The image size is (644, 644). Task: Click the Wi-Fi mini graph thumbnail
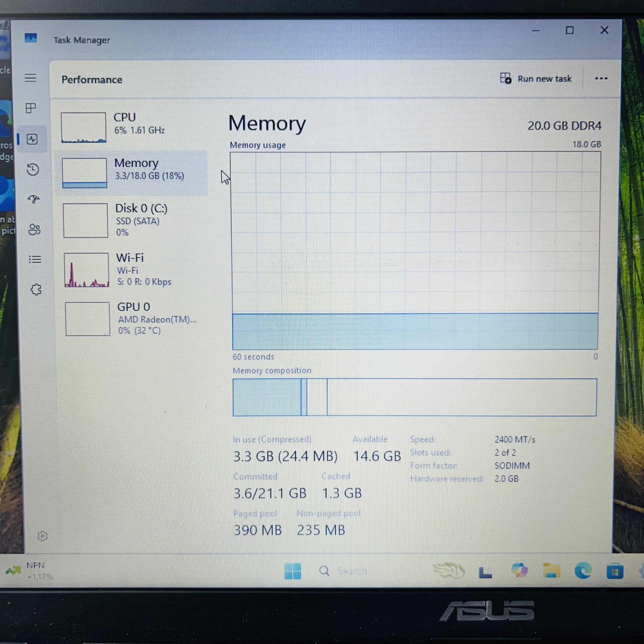pyautogui.click(x=87, y=270)
